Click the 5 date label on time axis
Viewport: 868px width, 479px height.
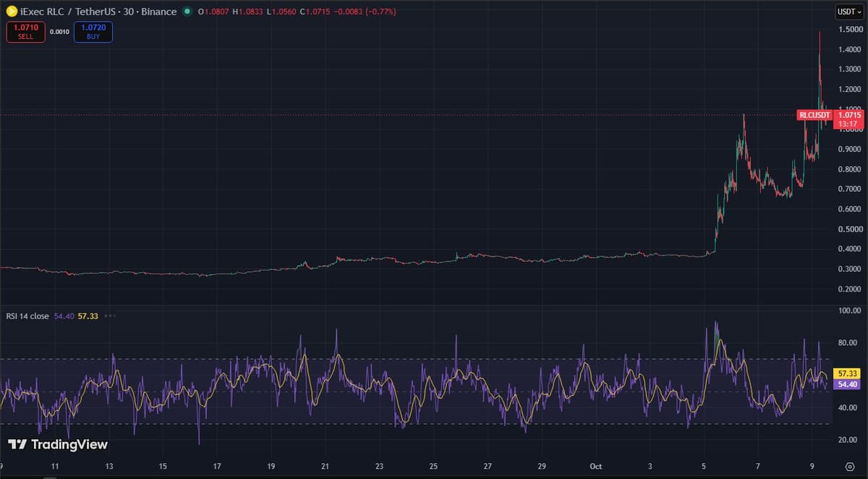(x=705, y=466)
